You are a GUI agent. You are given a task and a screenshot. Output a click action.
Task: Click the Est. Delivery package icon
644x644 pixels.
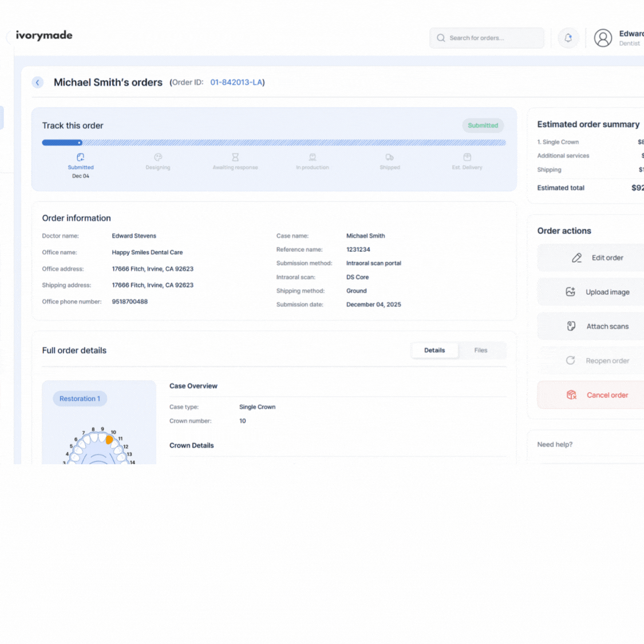[467, 156]
